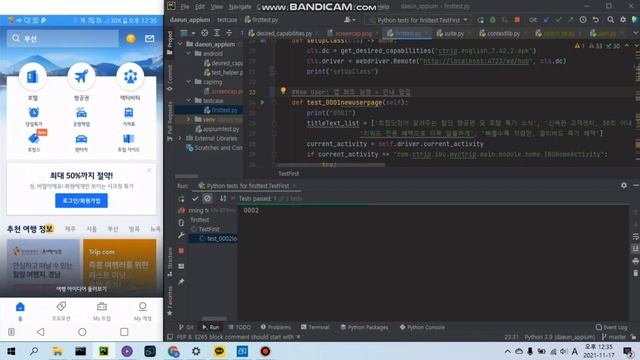Image resolution: width=640 pixels, height=360 pixels.
Task: Open the mail envelope icon in phone app
Action: click(149, 38)
